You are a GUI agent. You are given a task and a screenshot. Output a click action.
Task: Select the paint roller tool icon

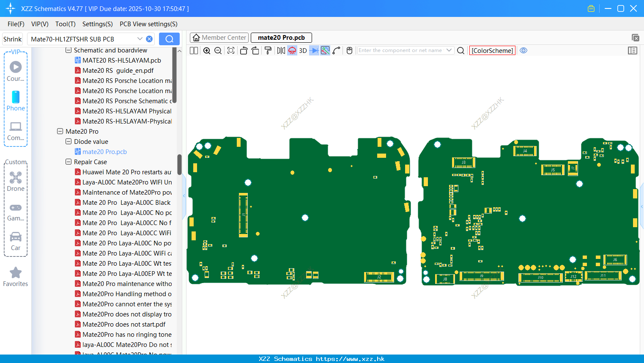(268, 50)
